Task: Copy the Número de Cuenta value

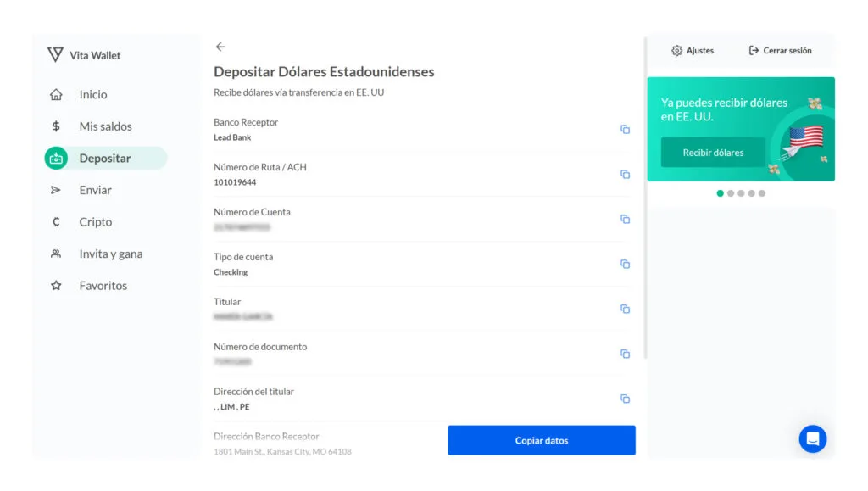Action: tap(625, 220)
